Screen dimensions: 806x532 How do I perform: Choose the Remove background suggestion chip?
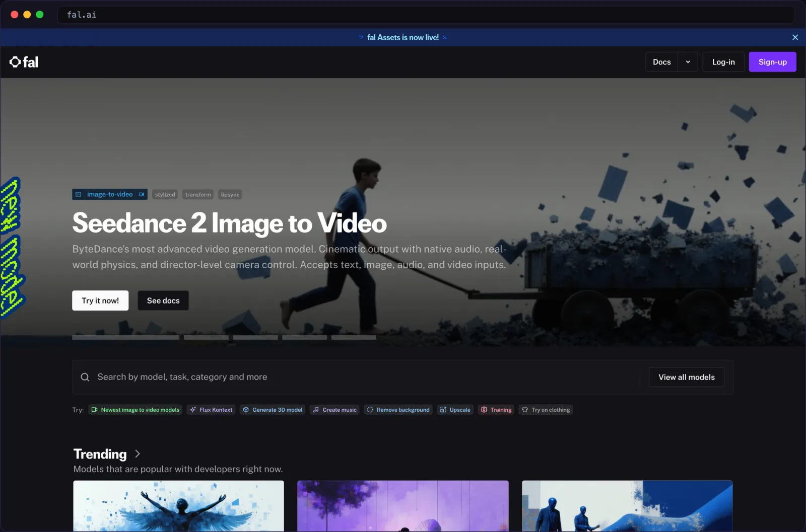tap(398, 410)
